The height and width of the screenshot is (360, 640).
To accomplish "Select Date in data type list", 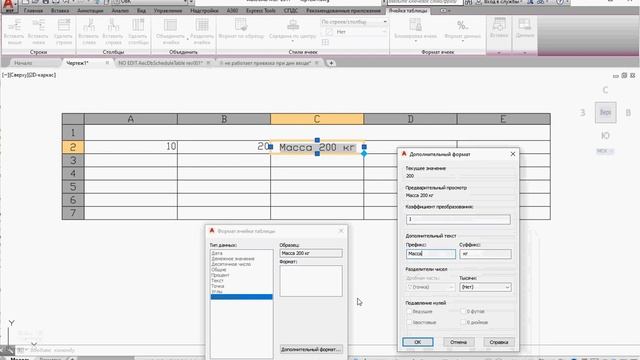I will click(217, 253).
